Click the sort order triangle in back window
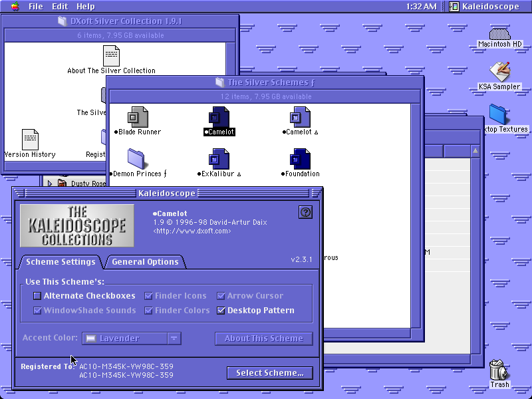The image size is (532, 399). point(475,151)
